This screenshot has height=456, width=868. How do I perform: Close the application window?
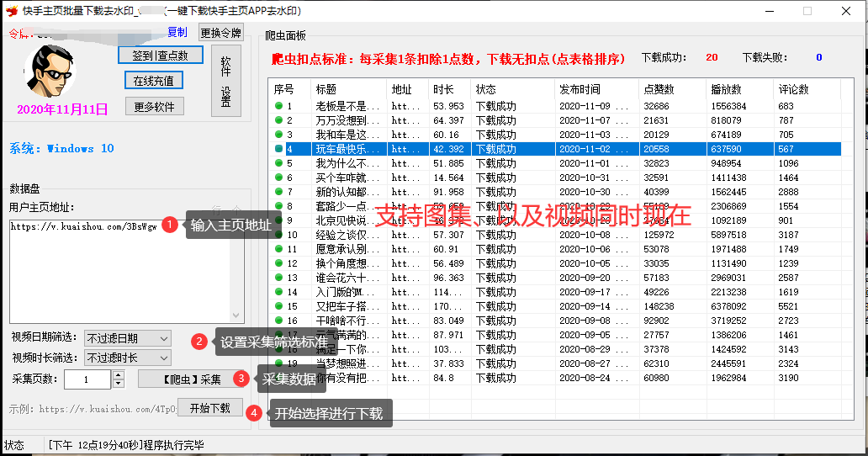(x=846, y=11)
